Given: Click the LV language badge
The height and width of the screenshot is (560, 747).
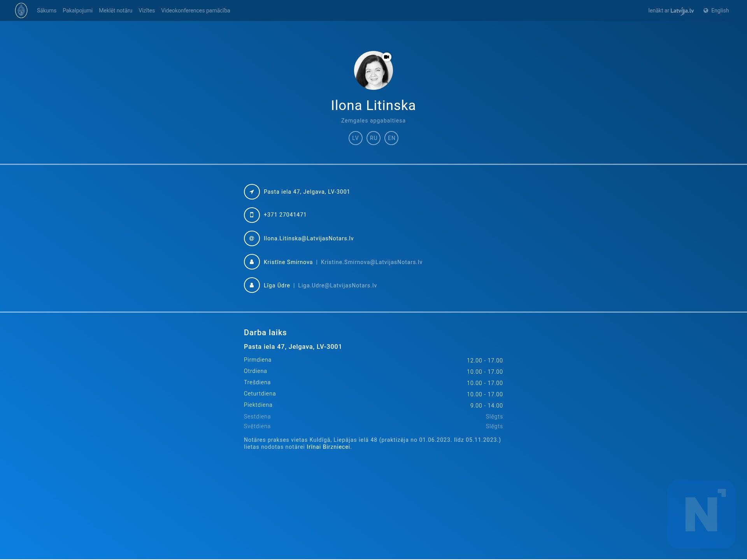Looking at the screenshot, I should pyautogui.click(x=355, y=138).
